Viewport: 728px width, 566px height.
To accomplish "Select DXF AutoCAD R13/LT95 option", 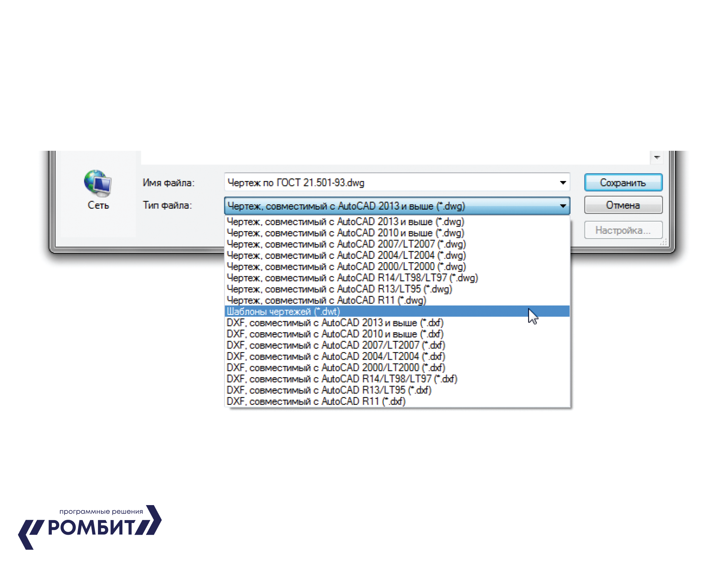I will pos(329,390).
